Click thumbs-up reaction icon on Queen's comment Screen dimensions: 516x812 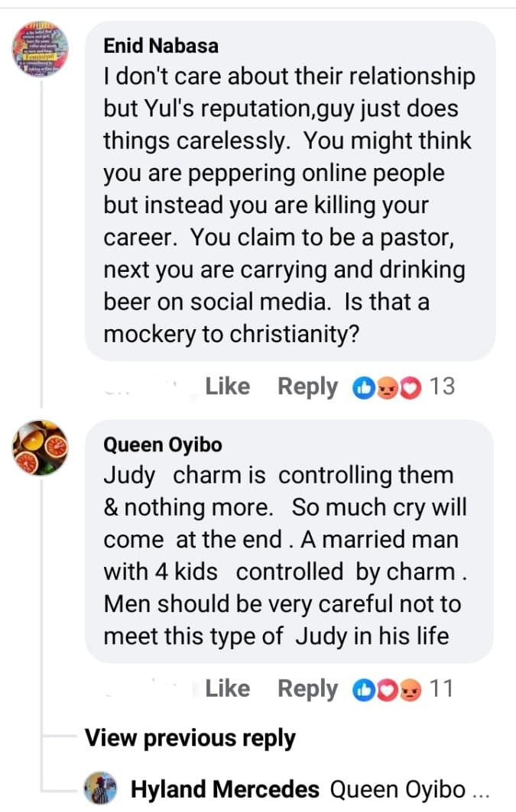[x=362, y=691]
